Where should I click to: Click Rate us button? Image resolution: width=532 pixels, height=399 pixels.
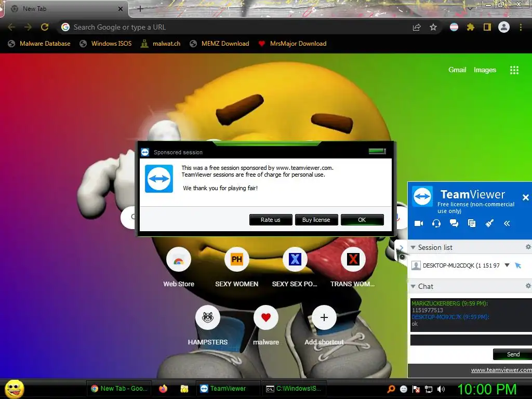(x=270, y=220)
